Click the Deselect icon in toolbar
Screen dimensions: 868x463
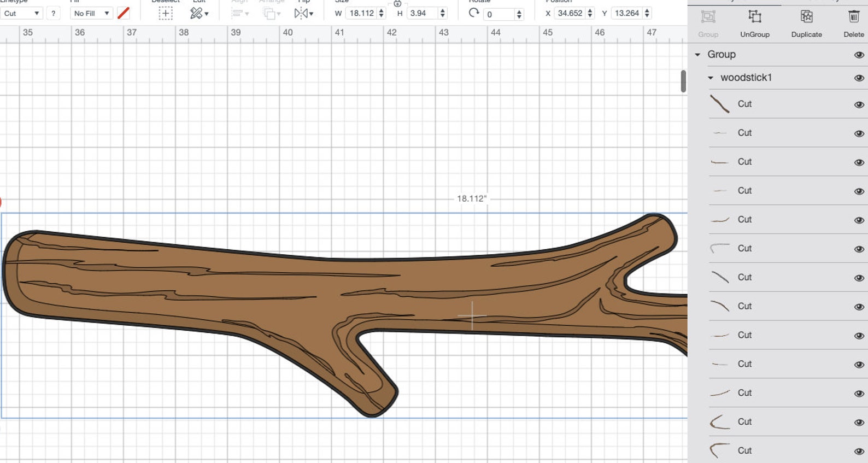coord(165,13)
